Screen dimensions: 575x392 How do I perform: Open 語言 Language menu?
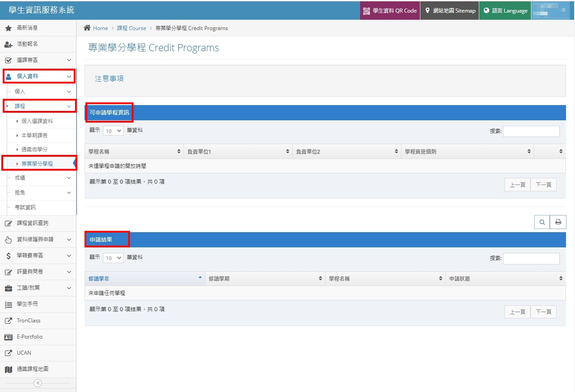(505, 10)
